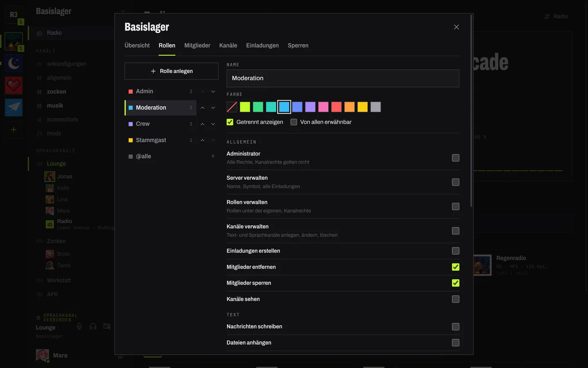
Task: Close the Basislager settings dialog
Action: click(457, 27)
